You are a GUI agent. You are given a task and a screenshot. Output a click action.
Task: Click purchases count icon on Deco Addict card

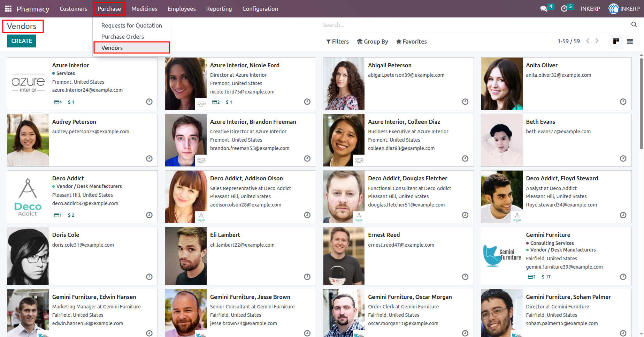click(x=58, y=215)
